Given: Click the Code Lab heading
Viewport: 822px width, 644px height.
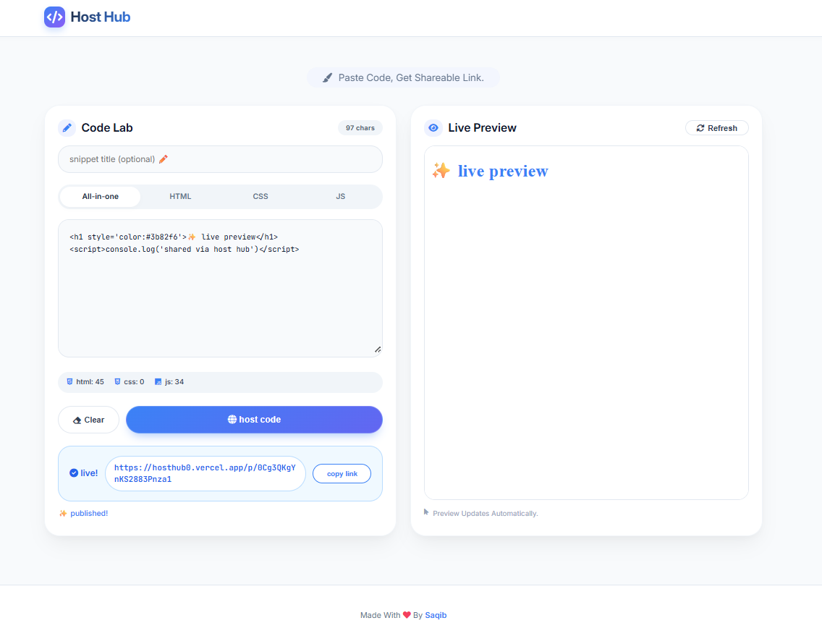Looking at the screenshot, I should [107, 127].
